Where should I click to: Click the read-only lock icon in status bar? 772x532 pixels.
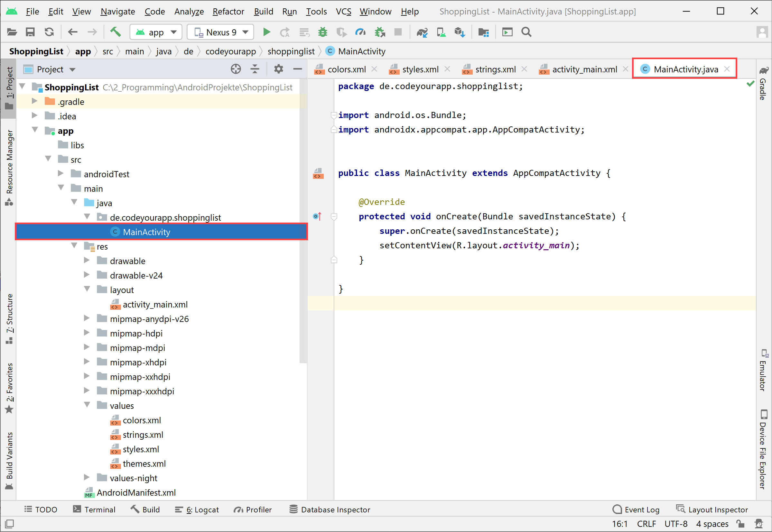741,524
